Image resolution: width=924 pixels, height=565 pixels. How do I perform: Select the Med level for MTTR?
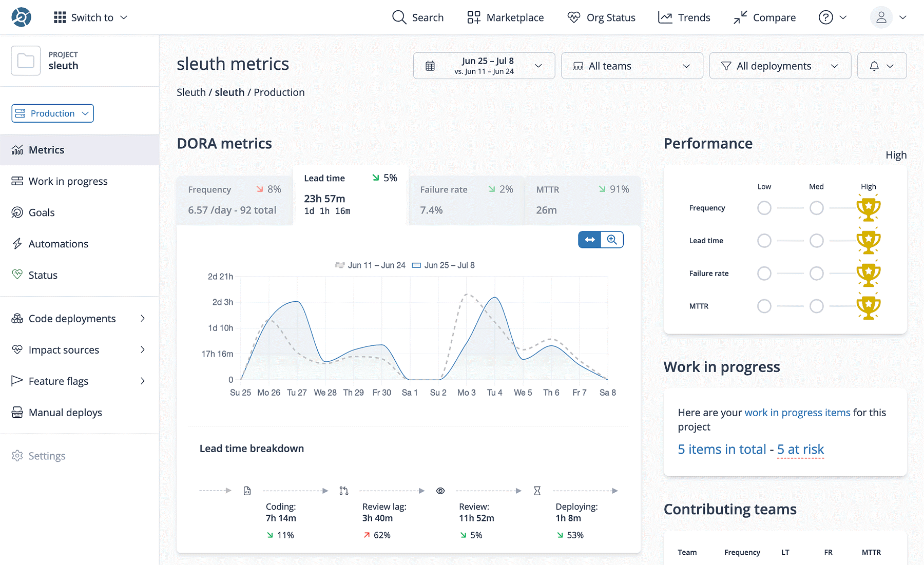816,306
